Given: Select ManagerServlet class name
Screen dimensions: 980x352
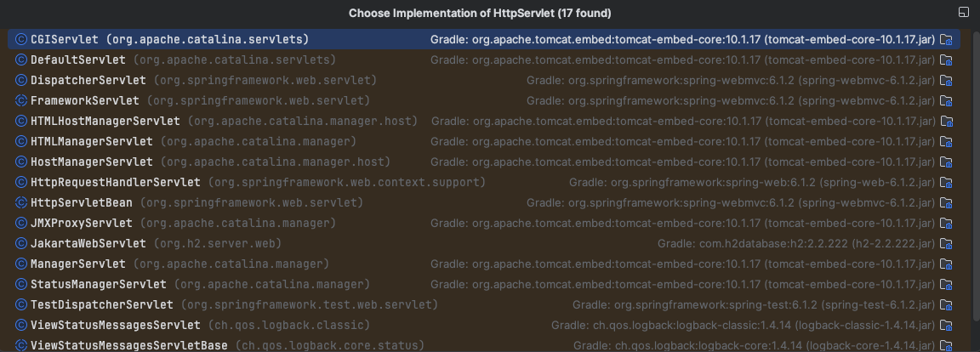Looking at the screenshot, I should pos(78,264).
